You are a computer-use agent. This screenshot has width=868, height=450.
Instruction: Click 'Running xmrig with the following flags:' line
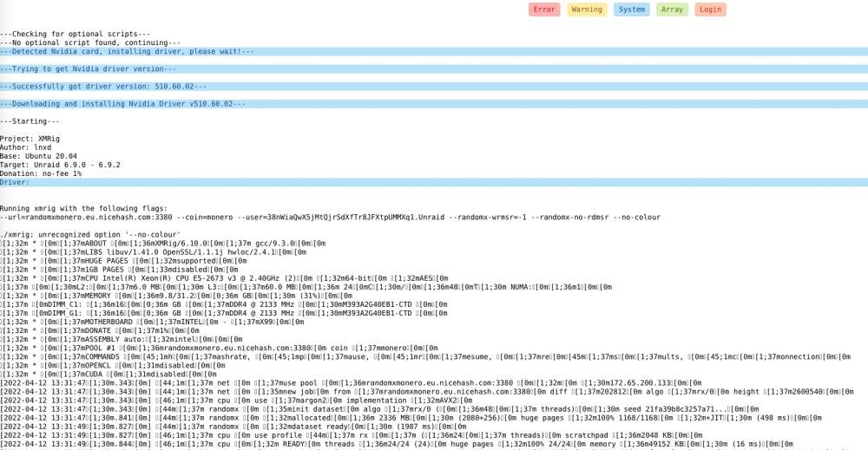click(x=83, y=208)
